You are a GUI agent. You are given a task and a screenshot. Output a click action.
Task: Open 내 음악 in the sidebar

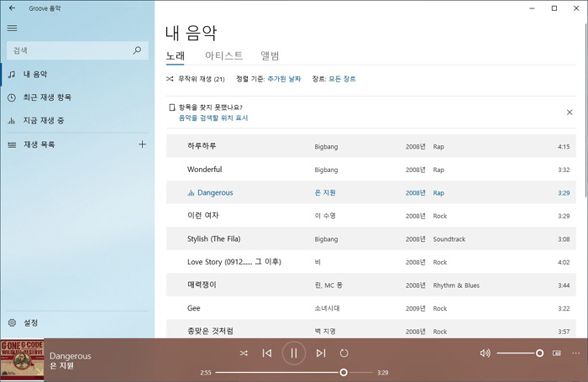77,74
